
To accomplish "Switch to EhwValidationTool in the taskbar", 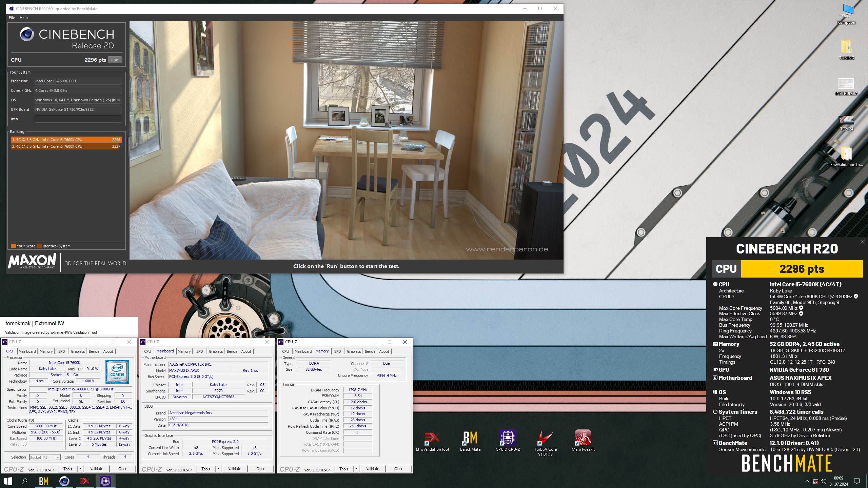I will click(85, 481).
